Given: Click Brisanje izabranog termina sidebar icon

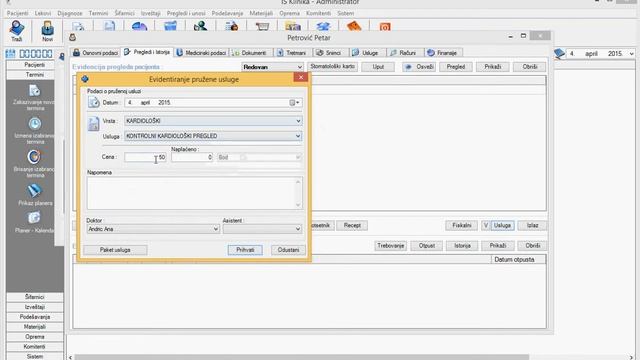Looking at the screenshot, I should pos(35,157).
